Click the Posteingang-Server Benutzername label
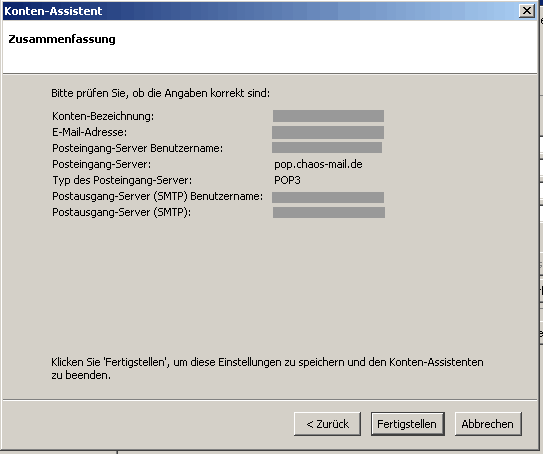 click(x=137, y=148)
